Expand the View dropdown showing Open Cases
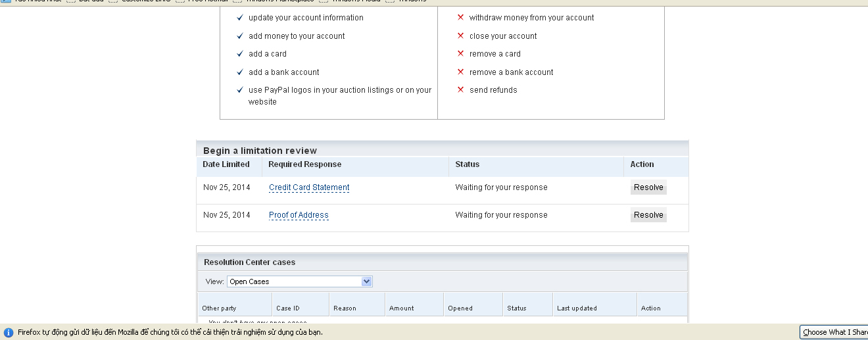This screenshot has width=868, height=340. (366, 281)
